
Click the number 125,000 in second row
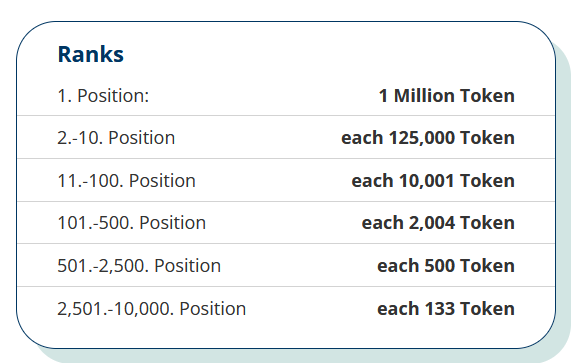tap(422, 138)
